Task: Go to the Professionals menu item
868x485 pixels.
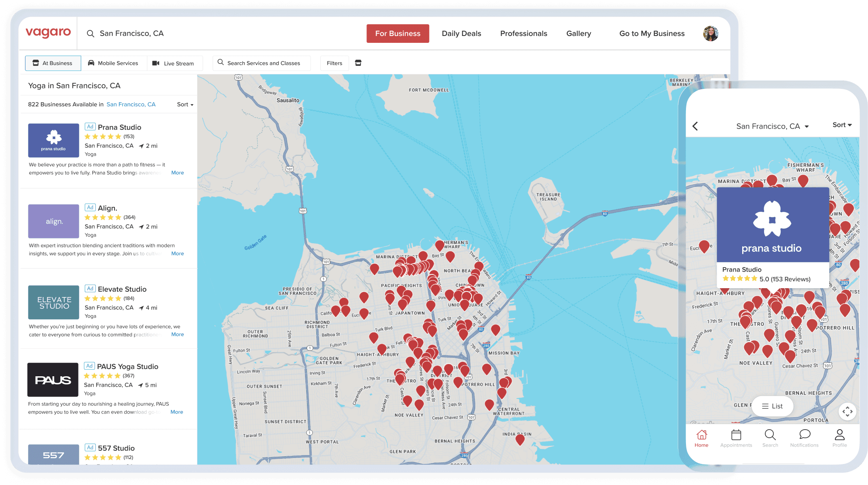Action: (523, 34)
